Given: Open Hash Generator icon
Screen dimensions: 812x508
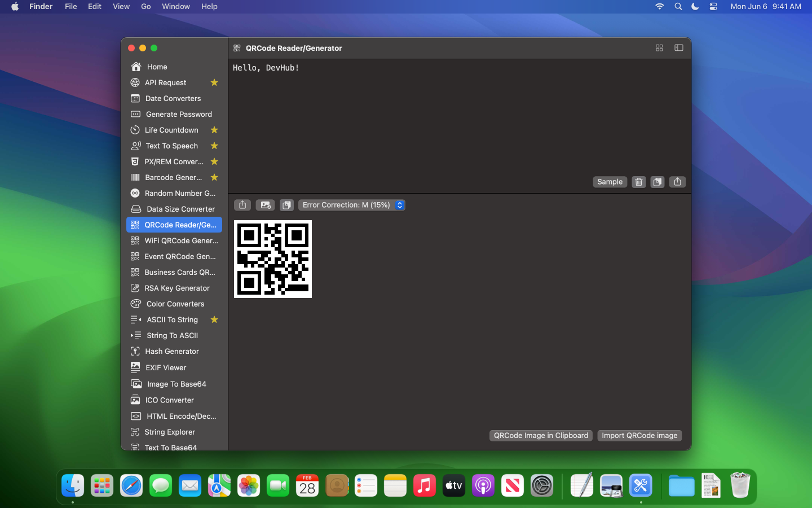Looking at the screenshot, I should pyautogui.click(x=135, y=351).
